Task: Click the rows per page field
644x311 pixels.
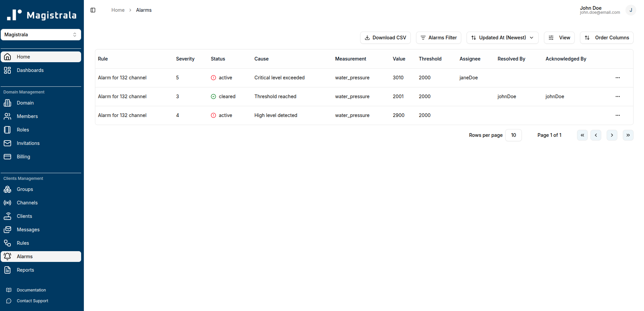Action: click(x=513, y=135)
